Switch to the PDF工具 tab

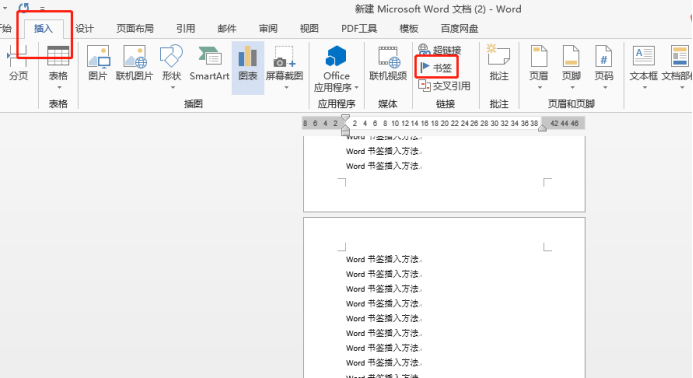coord(359,29)
